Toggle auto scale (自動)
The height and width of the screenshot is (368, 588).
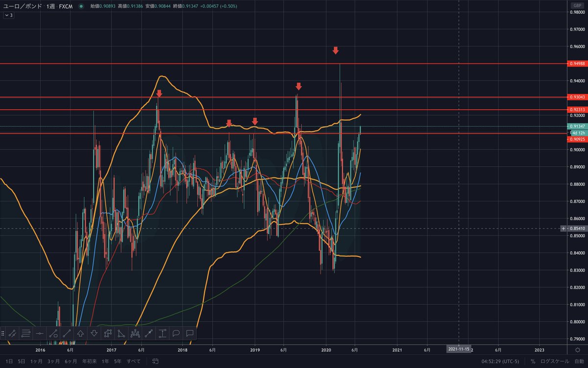click(x=578, y=362)
